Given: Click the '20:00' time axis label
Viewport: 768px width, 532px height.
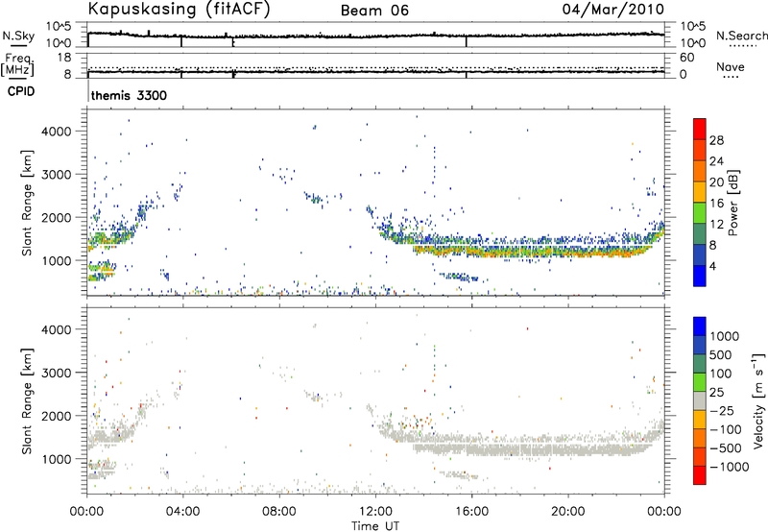Looking at the screenshot, I should coord(568,512).
